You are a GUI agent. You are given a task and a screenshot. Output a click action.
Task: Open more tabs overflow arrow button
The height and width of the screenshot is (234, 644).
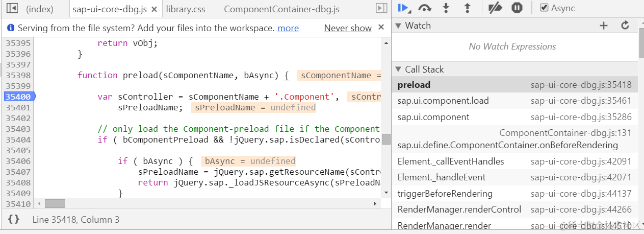pos(381,8)
